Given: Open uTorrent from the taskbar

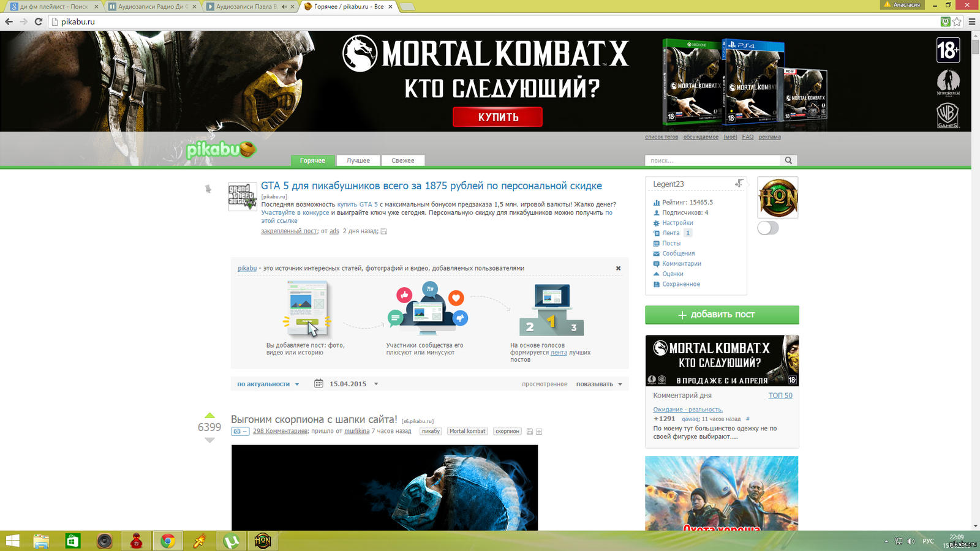Looking at the screenshot, I should pyautogui.click(x=231, y=541).
